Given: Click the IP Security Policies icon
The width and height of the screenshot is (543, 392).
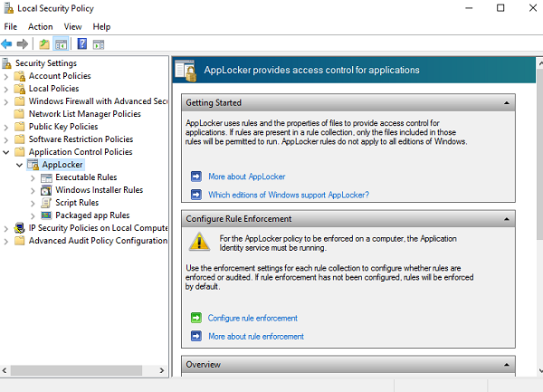Looking at the screenshot, I should click(x=21, y=228).
